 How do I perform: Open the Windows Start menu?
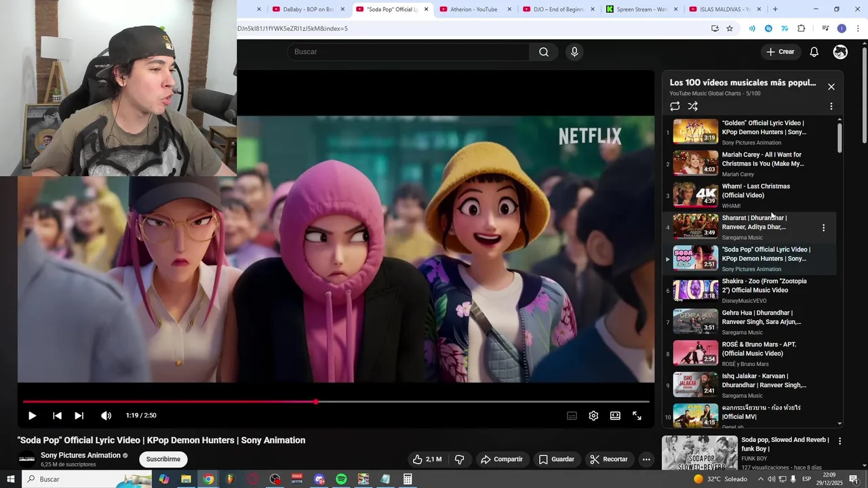(x=11, y=479)
